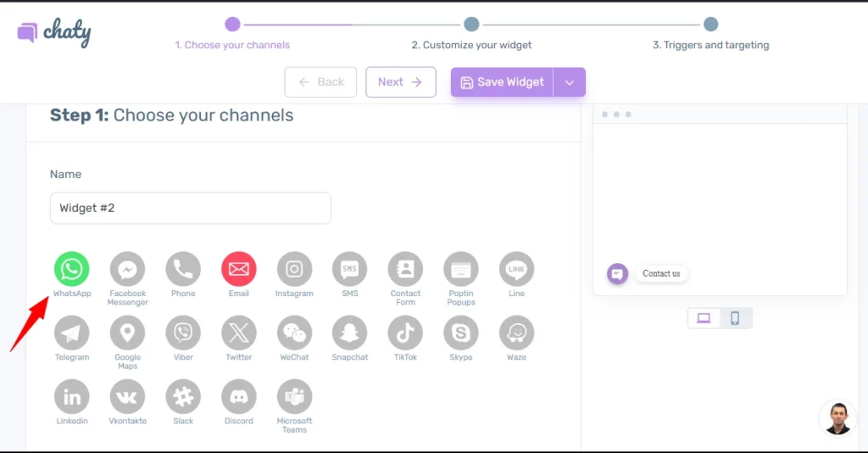Select the WhatsApp channel icon
The height and width of the screenshot is (453, 868).
tap(72, 269)
